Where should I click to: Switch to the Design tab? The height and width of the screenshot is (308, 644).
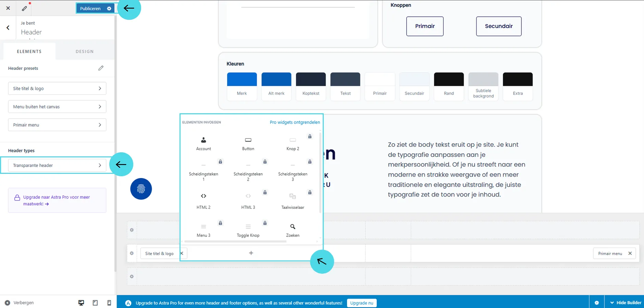[x=85, y=51]
